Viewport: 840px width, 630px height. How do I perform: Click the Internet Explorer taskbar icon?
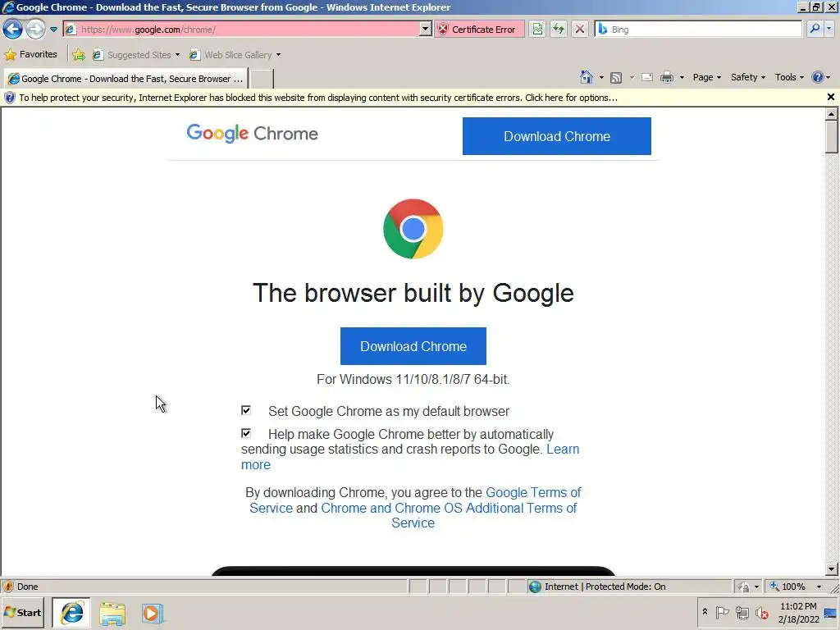71,613
